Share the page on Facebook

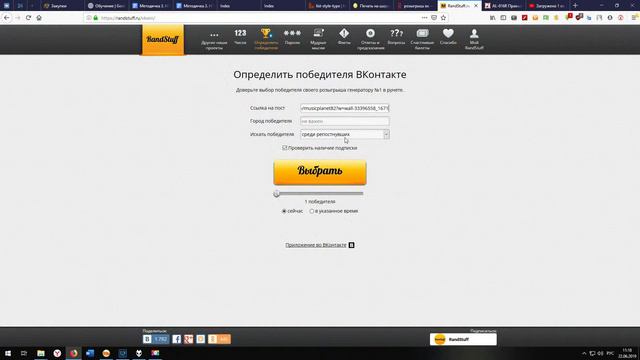(176, 339)
